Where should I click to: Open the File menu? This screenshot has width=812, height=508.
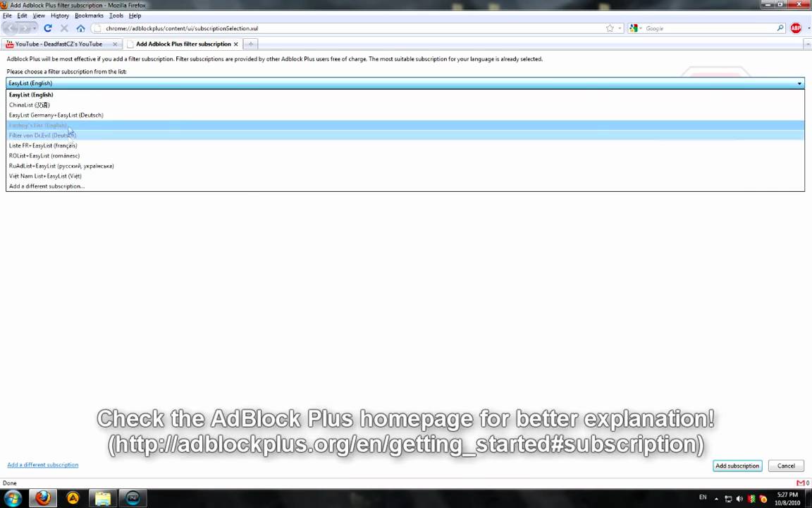pyautogui.click(x=7, y=16)
